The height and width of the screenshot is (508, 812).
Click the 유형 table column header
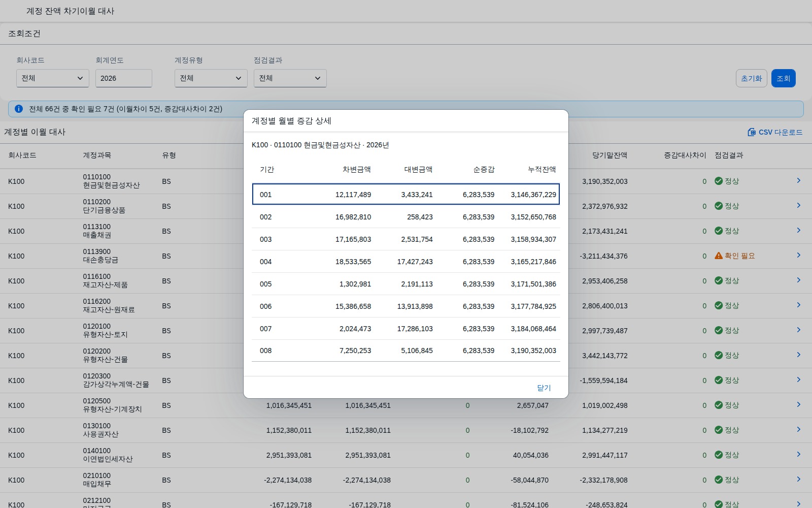(x=169, y=155)
